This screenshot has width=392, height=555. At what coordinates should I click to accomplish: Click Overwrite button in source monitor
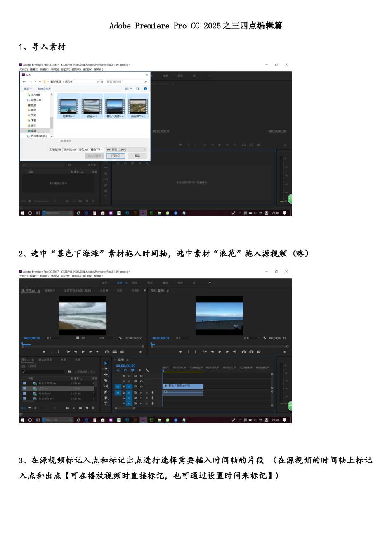tap(114, 352)
